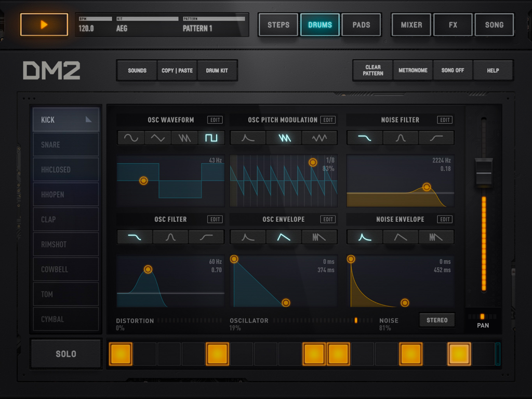Select the band-pass shape in OSC Filter

click(170, 237)
